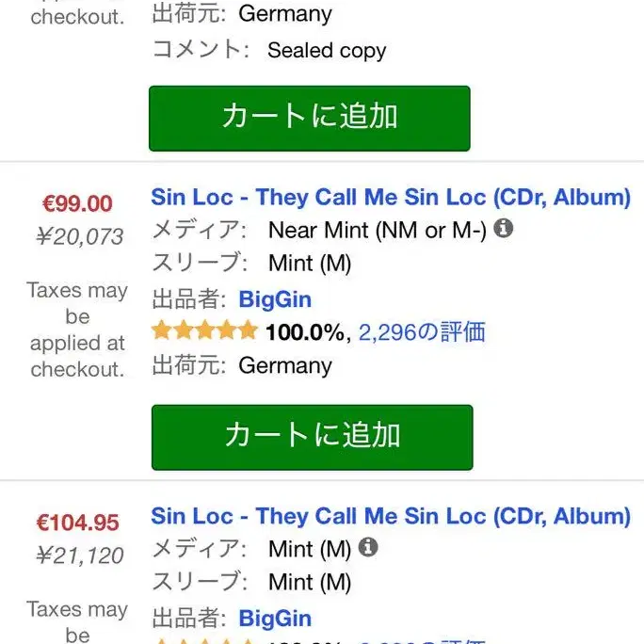This screenshot has width=644, height=644.
Task: Click the €104.95 price
Action: click(x=77, y=523)
